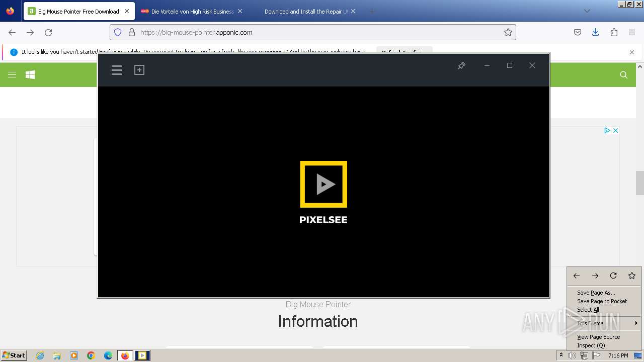The image size is (644, 362).
Task: Choose Save Page As from context menu
Action: tap(604, 293)
